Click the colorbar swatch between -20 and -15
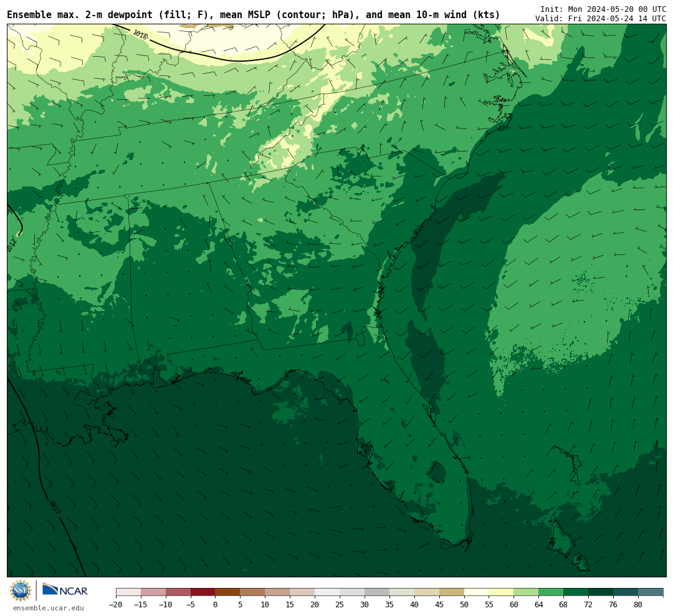This screenshot has width=673, height=616. (x=128, y=592)
